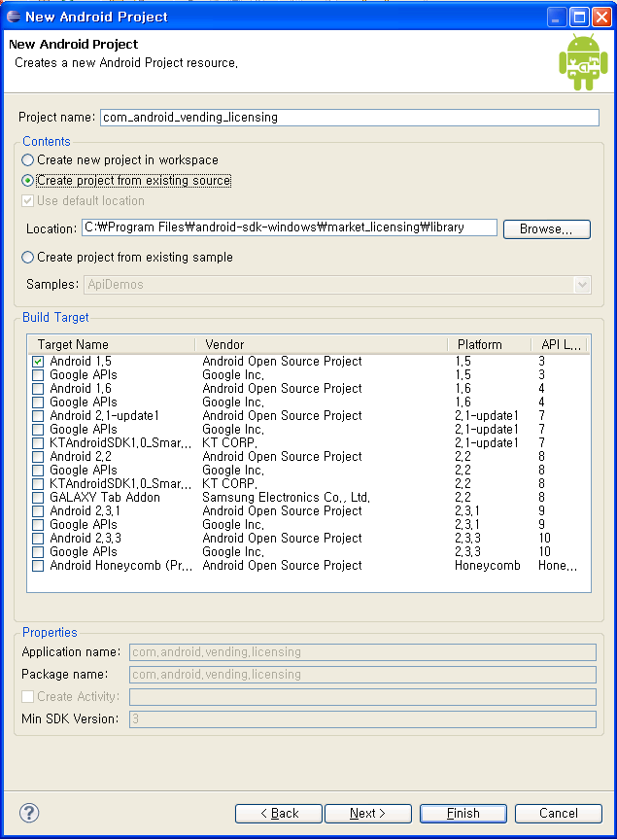Click the Eclipse icon in title bar

14,17
